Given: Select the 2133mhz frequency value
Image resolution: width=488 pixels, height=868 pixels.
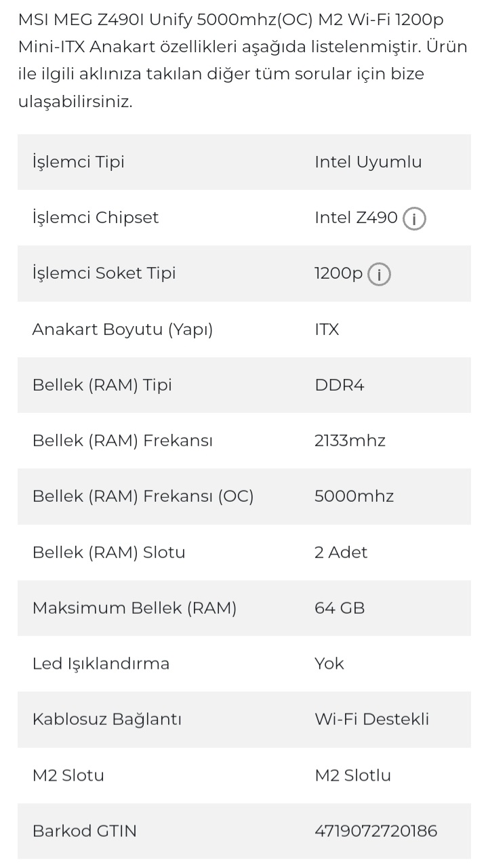Looking at the screenshot, I should coord(350,441).
